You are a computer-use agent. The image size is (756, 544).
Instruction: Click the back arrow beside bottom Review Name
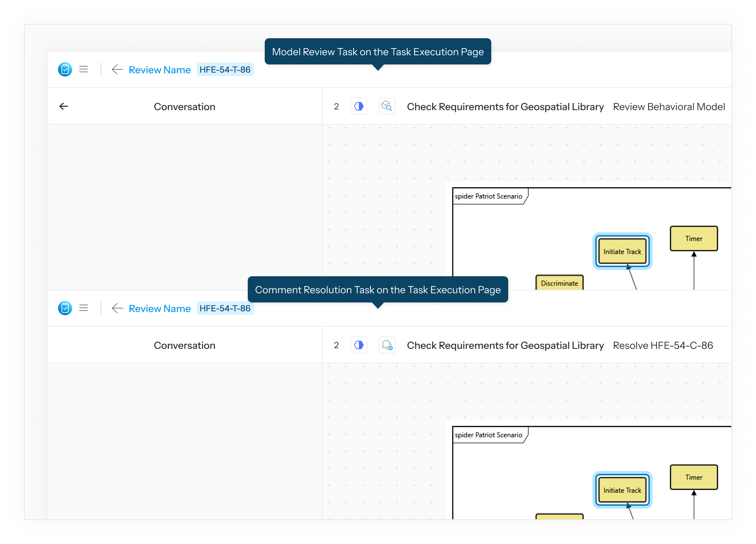click(x=117, y=308)
